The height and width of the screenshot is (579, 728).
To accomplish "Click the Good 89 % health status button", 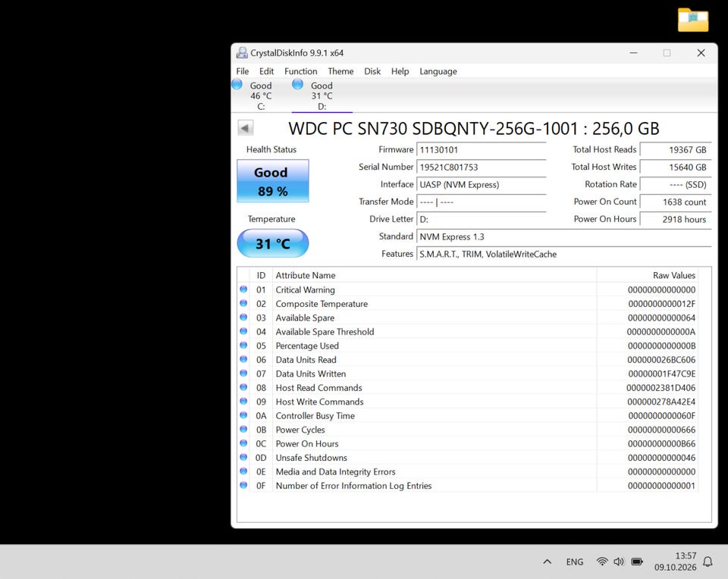I will (x=273, y=181).
